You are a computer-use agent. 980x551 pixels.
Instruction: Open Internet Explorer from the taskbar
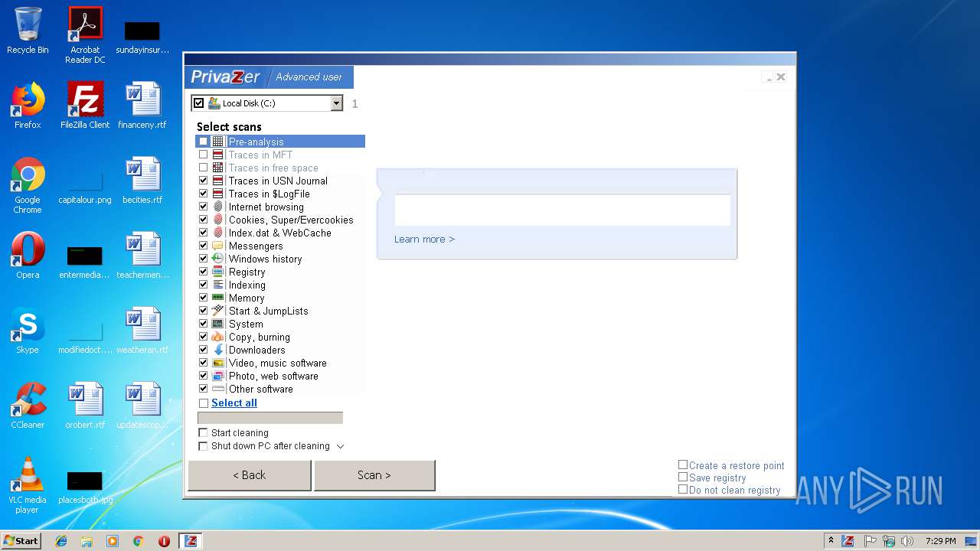click(x=61, y=541)
